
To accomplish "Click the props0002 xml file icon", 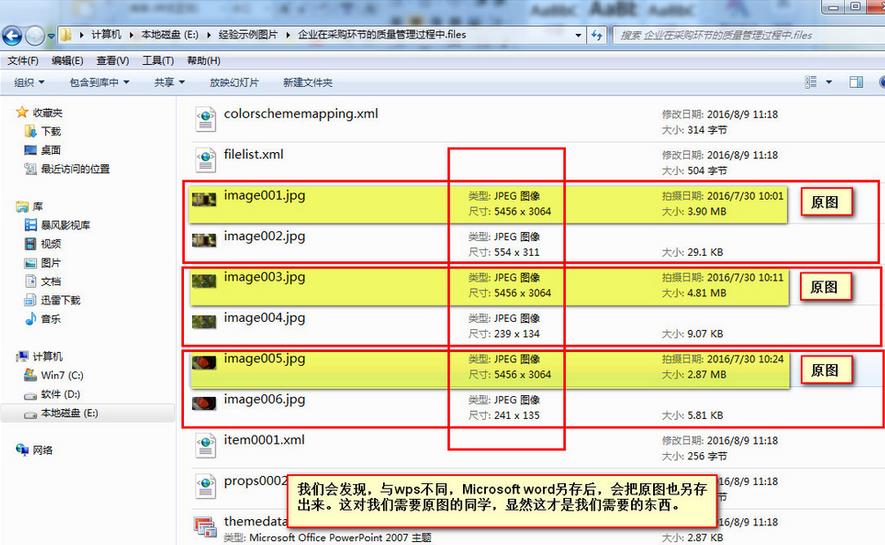I will (205, 486).
